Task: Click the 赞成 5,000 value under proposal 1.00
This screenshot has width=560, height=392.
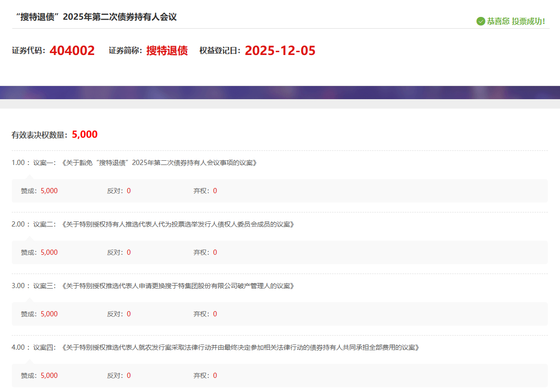Action: 49,191
